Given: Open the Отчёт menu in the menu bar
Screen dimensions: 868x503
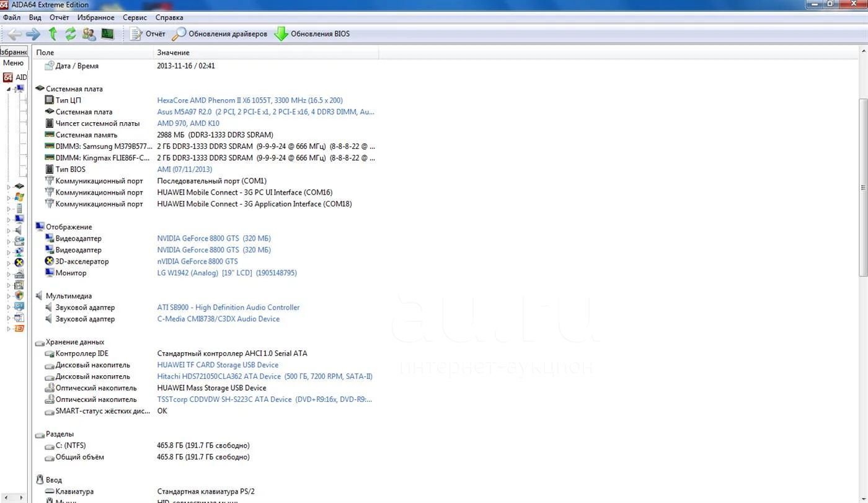Looking at the screenshot, I should pyautogui.click(x=59, y=17).
